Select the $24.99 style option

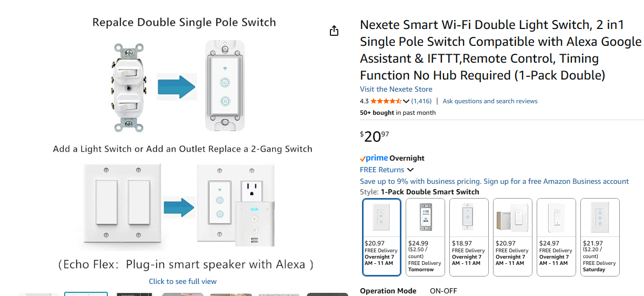(x=426, y=237)
